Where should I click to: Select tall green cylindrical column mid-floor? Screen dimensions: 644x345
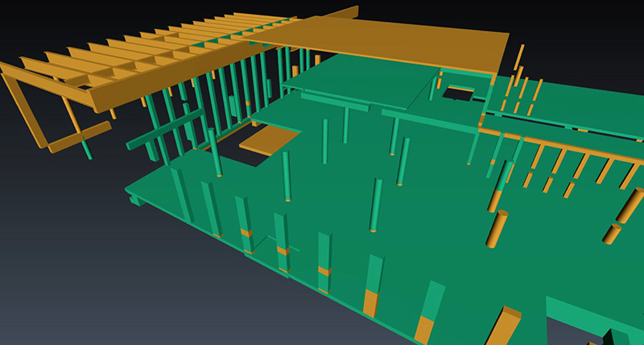tap(376, 205)
